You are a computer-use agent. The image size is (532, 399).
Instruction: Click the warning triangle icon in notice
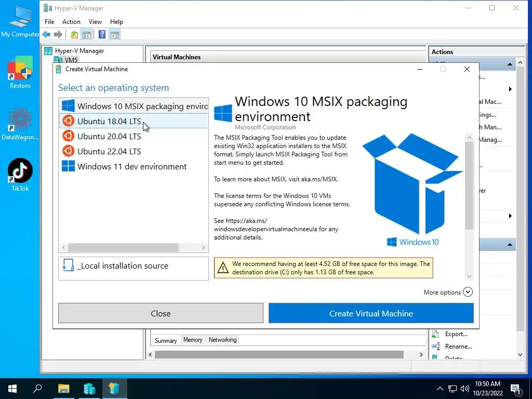click(223, 268)
